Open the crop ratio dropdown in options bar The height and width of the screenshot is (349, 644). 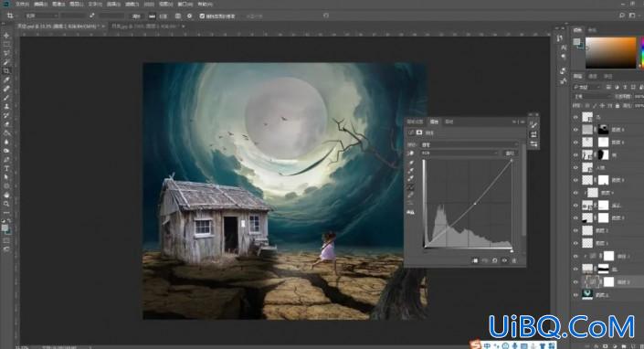click(41, 16)
